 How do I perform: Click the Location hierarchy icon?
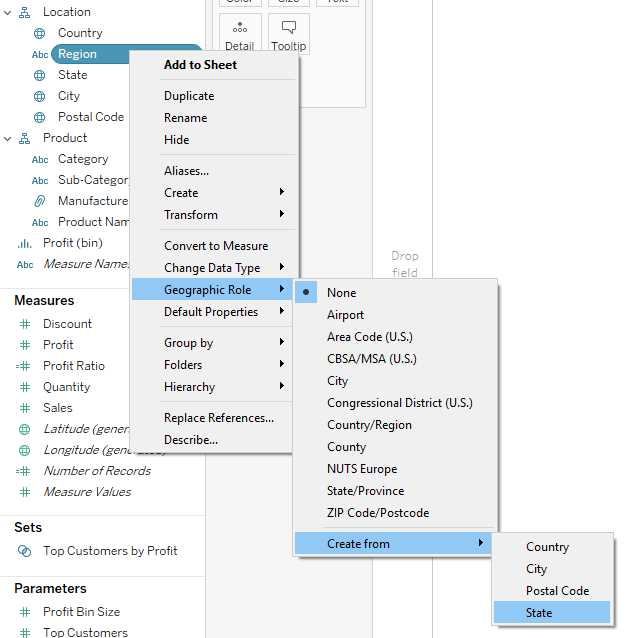[24, 13]
